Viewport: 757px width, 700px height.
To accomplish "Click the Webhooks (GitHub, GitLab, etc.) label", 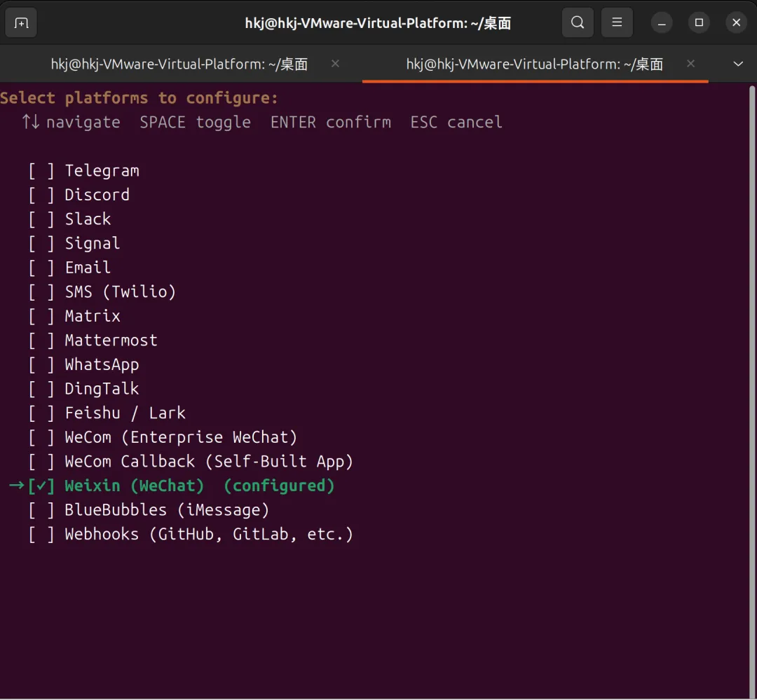I will tap(209, 535).
